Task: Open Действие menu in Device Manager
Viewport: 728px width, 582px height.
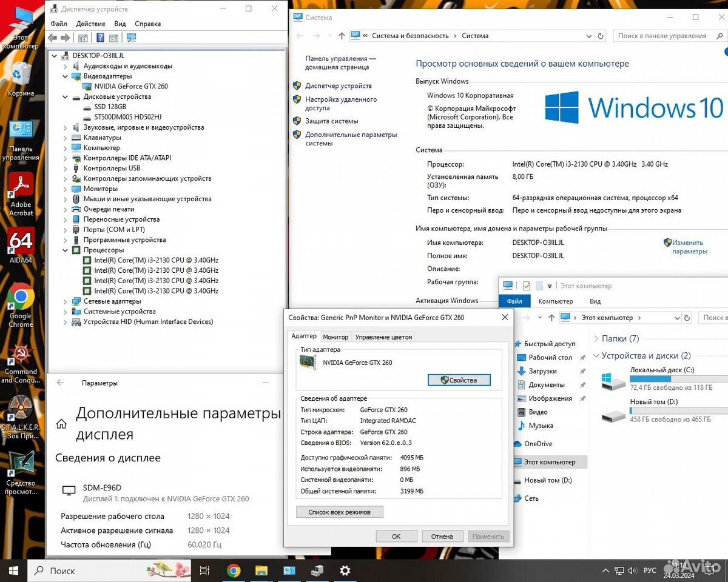Action: point(91,24)
